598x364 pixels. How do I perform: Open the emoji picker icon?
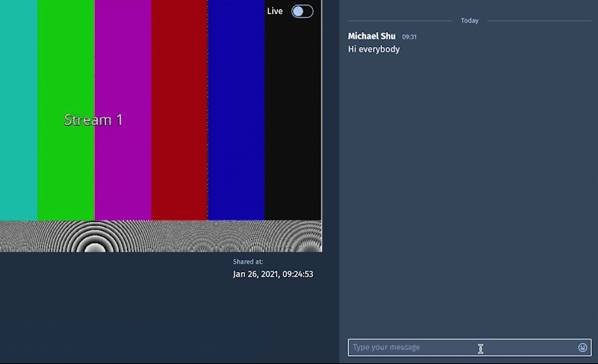(582, 348)
